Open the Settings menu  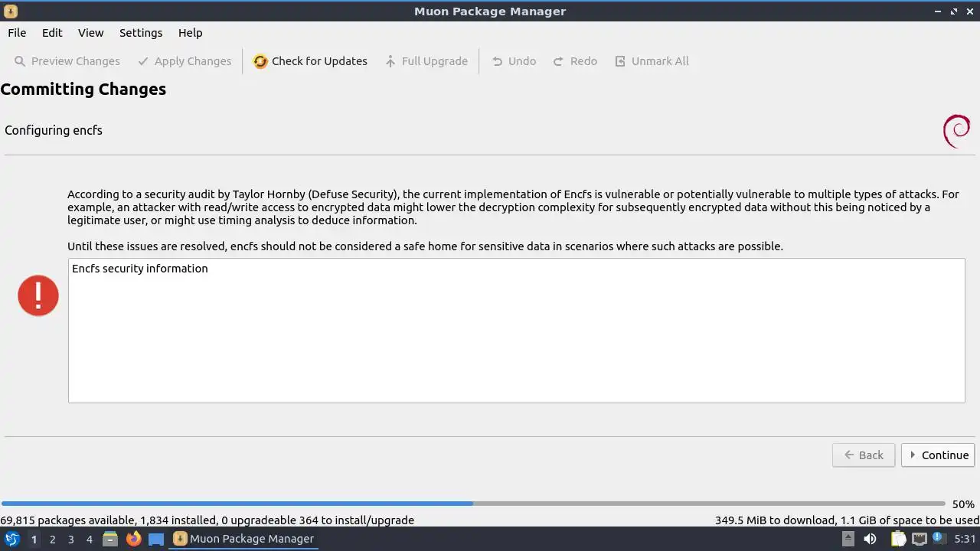point(141,33)
